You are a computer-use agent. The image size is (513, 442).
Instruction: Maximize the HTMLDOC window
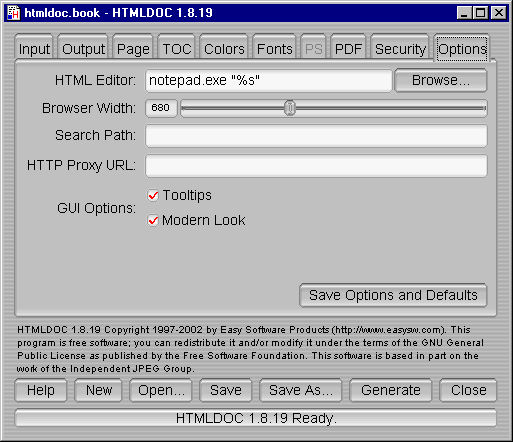coord(480,13)
